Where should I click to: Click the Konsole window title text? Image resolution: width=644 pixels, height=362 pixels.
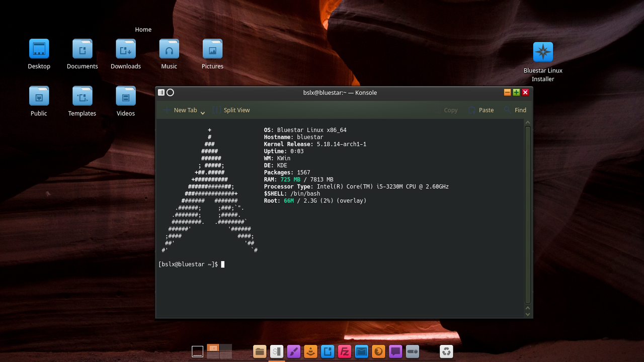tap(340, 93)
